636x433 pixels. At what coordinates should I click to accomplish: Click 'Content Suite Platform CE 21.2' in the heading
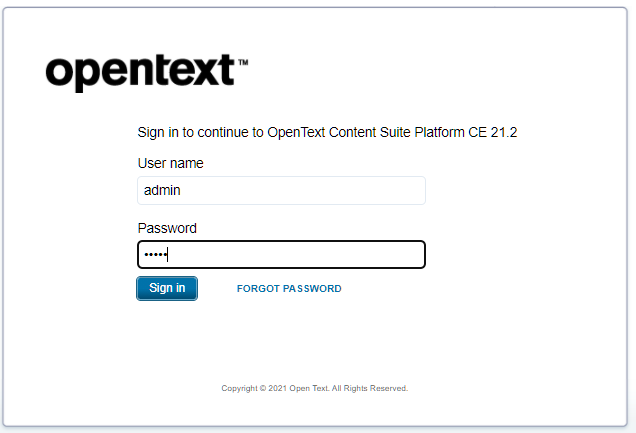(423, 133)
